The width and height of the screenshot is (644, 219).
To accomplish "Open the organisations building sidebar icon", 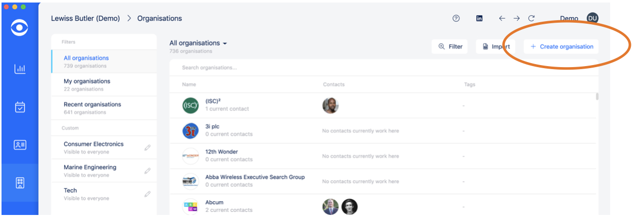I will coord(20,183).
